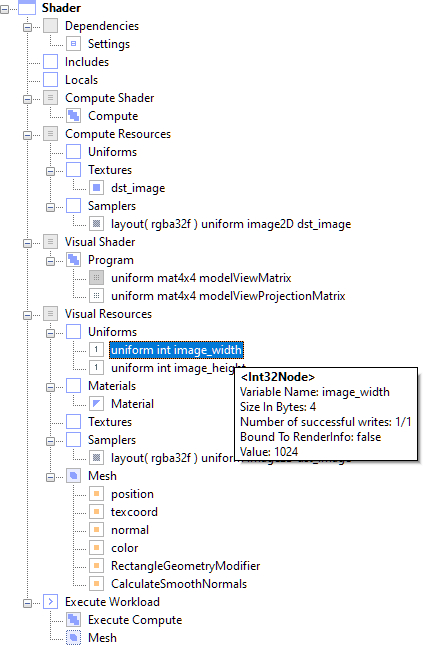423x645 pixels.
Task: Select the CalculateSmoothNormals item
Action: click(179, 584)
